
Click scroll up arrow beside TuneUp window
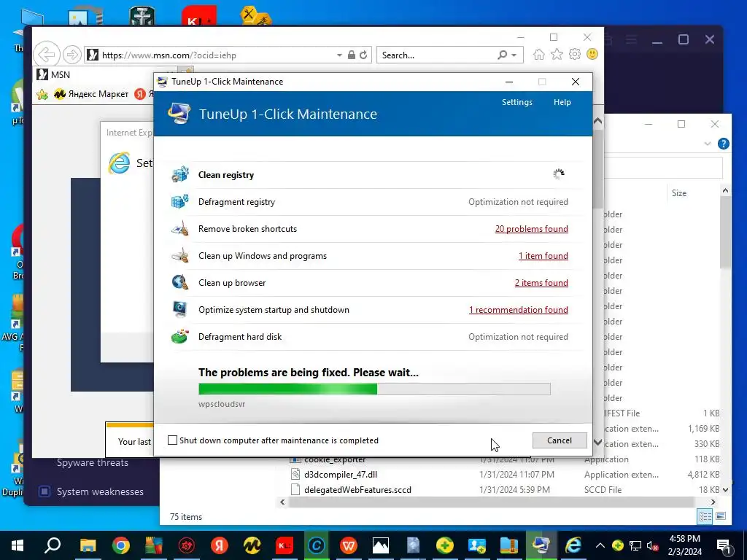pos(598,122)
